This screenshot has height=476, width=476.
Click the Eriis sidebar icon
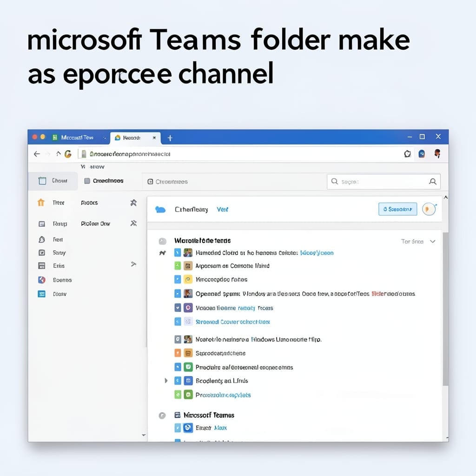[41, 265]
